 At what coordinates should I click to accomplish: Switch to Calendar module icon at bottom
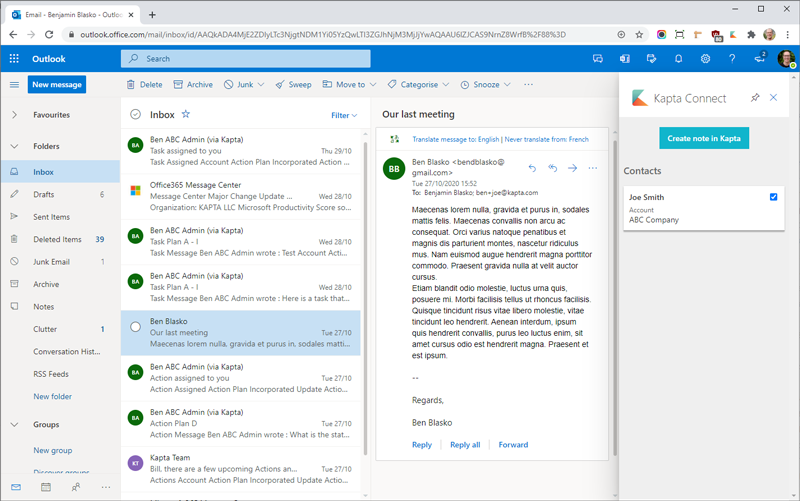(x=46, y=487)
